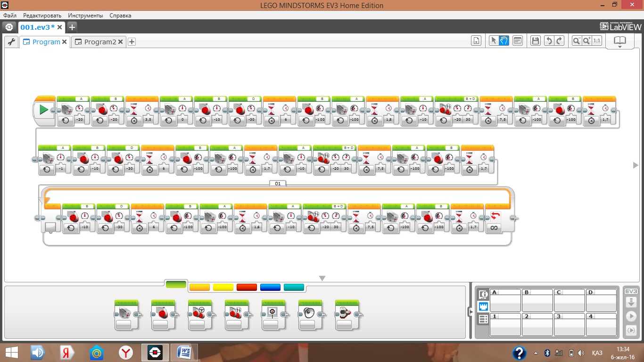Download the program to the EV3 brick
The image size is (644, 362).
tap(631, 301)
